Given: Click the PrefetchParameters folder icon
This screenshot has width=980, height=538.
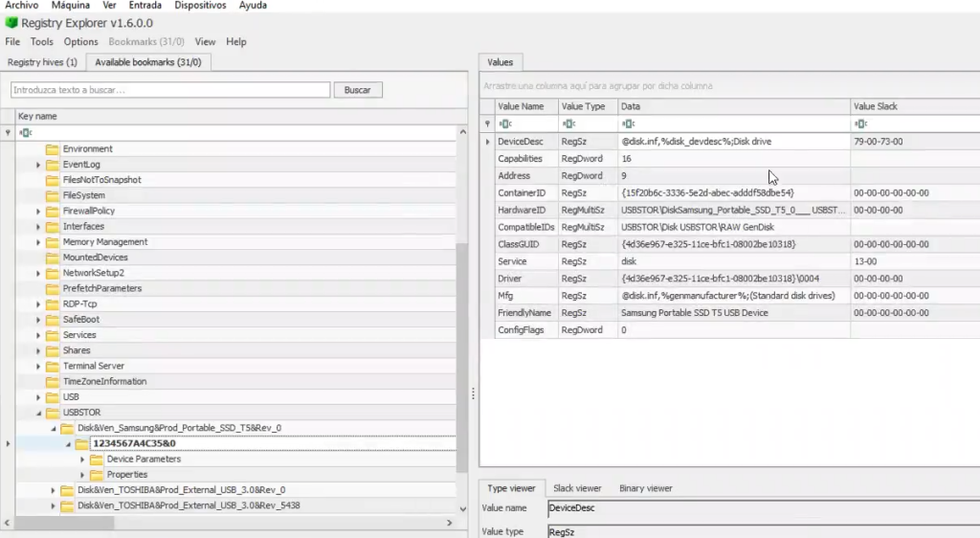Looking at the screenshot, I should click(x=53, y=289).
